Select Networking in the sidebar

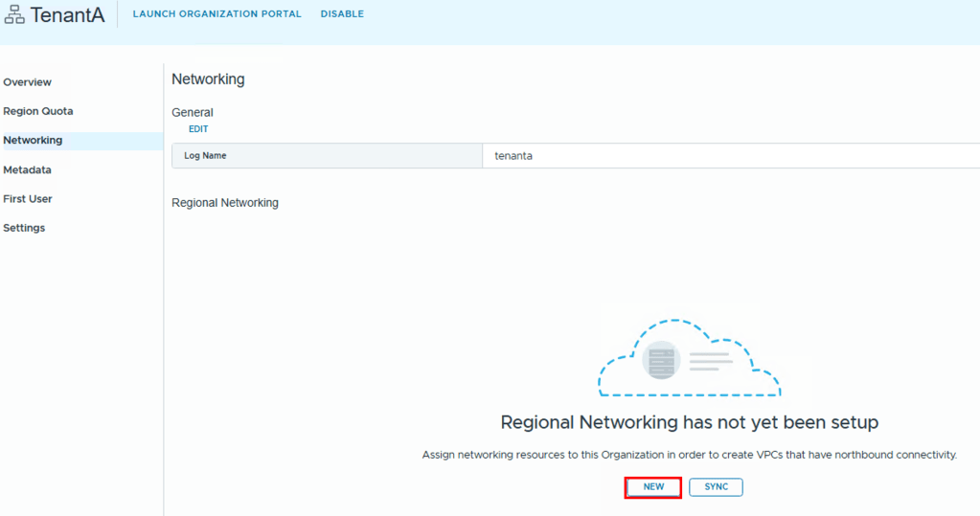(x=33, y=140)
